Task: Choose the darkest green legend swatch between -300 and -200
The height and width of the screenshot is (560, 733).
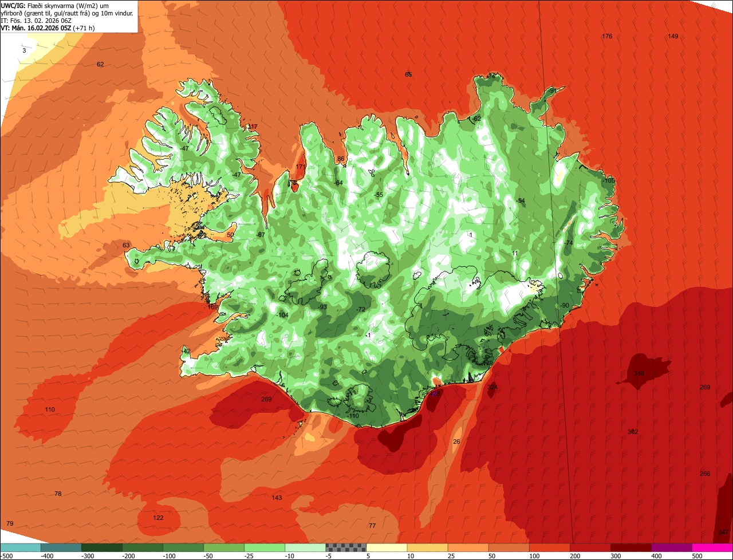Action: click(x=101, y=548)
